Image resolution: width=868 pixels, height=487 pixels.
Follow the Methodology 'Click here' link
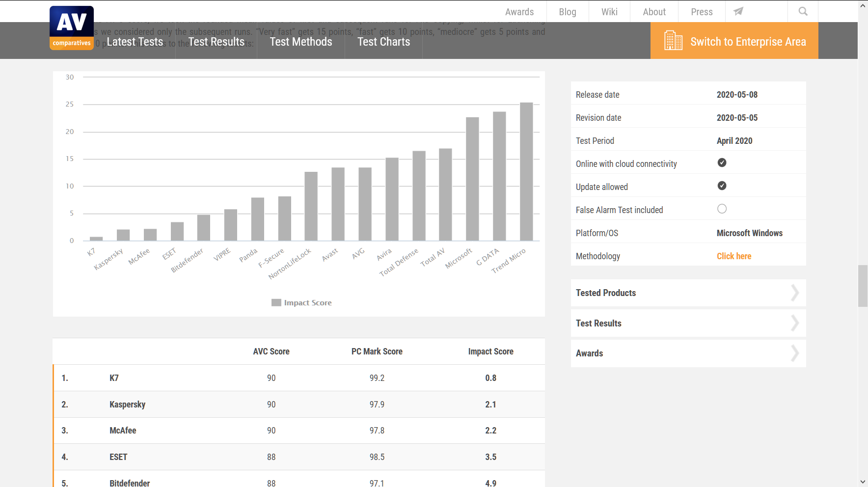click(x=734, y=256)
